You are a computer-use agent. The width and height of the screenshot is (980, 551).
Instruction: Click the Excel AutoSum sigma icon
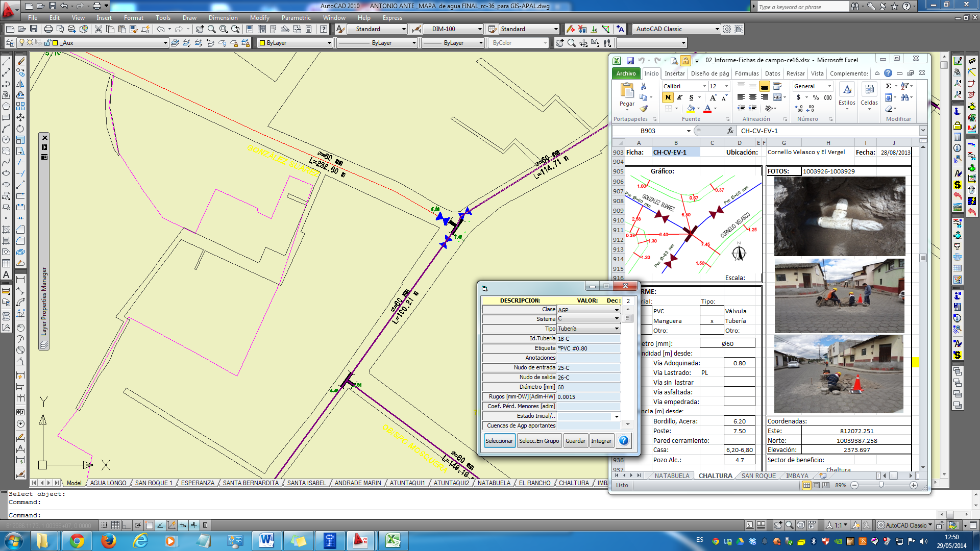tap(888, 86)
